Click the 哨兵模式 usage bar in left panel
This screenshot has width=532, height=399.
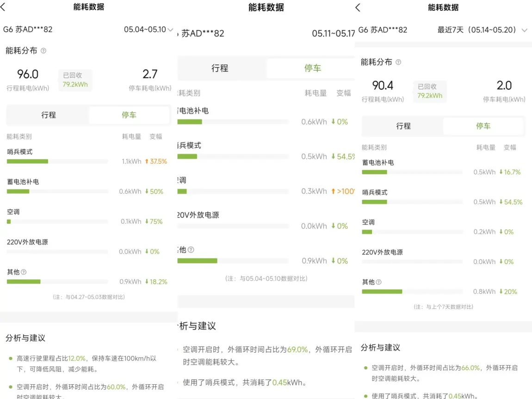click(x=57, y=161)
